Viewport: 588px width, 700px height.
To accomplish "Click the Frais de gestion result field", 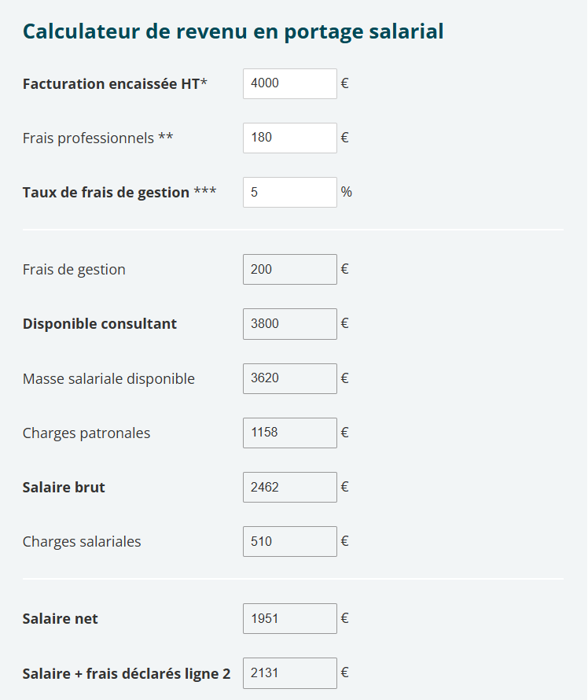I will (289, 269).
